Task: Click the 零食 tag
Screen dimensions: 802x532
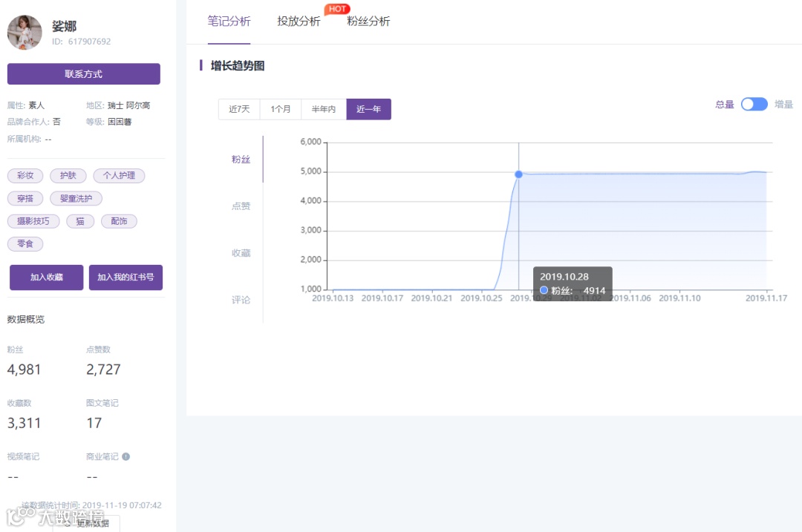Action: pyautogui.click(x=25, y=244)
